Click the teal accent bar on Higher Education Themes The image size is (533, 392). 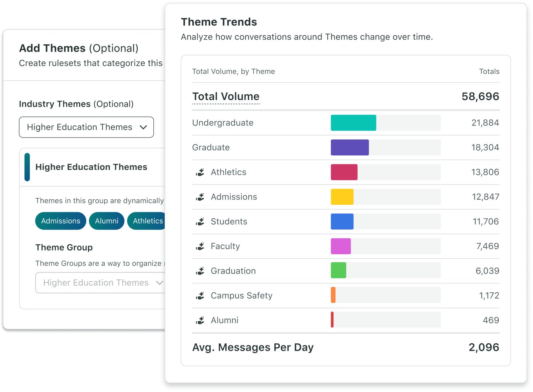[x=27, y=167]
